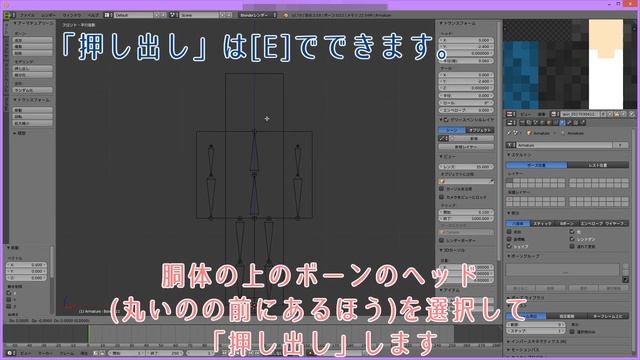640x360 pixels.
Task: Toggle the カメラをビューにロック checkbox
Action: pyautogui.click(x=442, y=197)
